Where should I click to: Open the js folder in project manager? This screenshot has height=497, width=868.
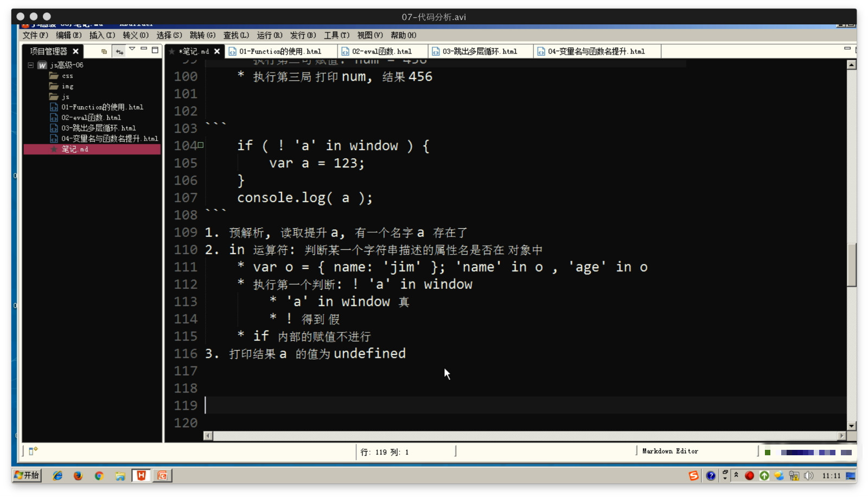tap(60, 97)
